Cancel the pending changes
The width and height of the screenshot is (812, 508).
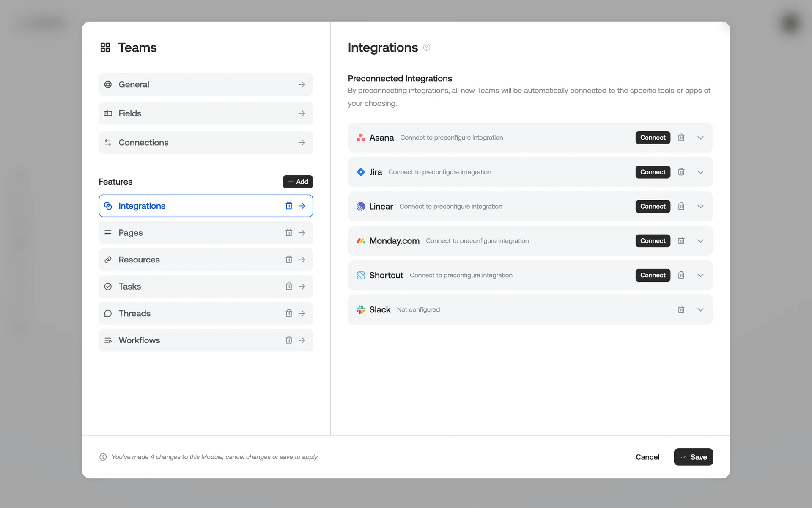coord(647,457)
